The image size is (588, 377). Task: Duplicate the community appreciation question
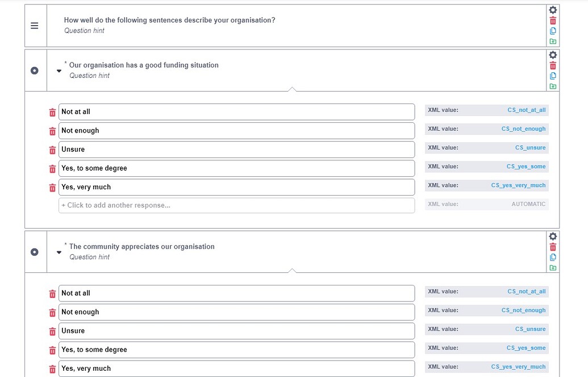(552, 257)
